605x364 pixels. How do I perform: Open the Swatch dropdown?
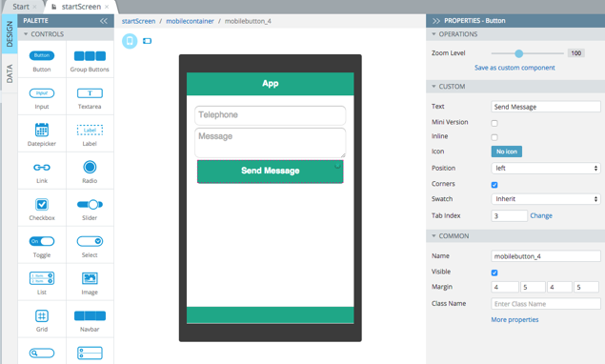point(546,199)
